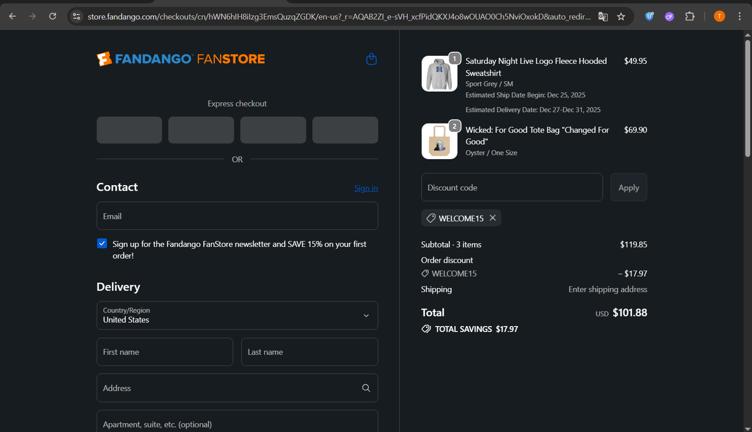The width and height of the screenshot is (752, 432).
Task: Click the 'Saturday Night Live Logo Fleece Hooded Sweatshirt' title
Action: point(536,67)
